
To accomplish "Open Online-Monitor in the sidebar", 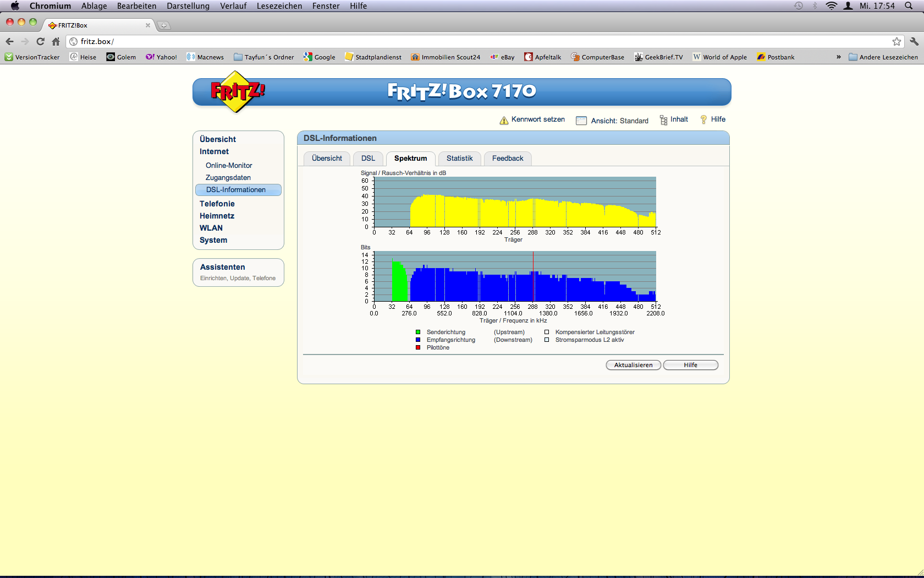I will tap(229, 165).
